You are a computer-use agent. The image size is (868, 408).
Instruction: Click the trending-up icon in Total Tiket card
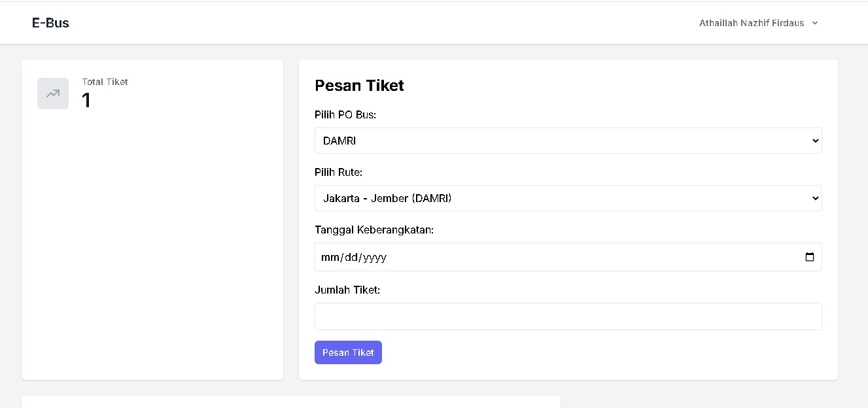[53, 93]
